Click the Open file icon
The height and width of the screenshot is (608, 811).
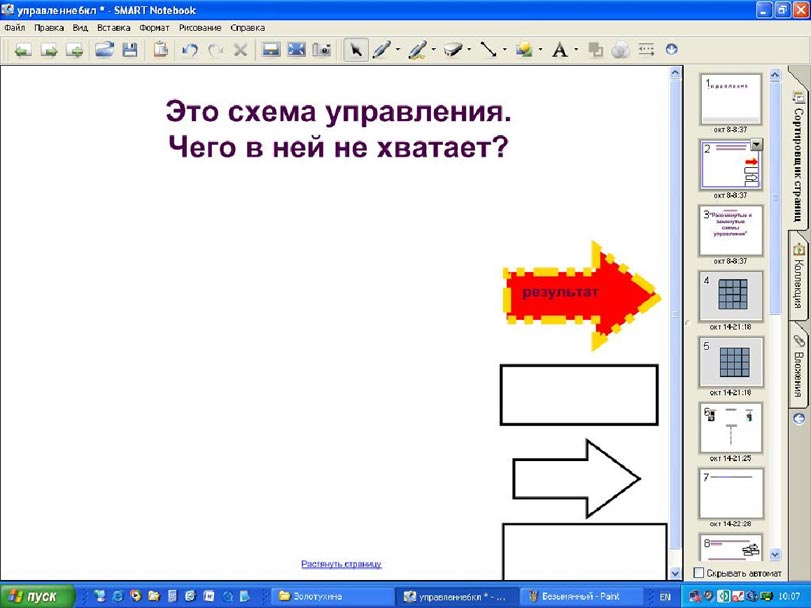pos(103,49)
